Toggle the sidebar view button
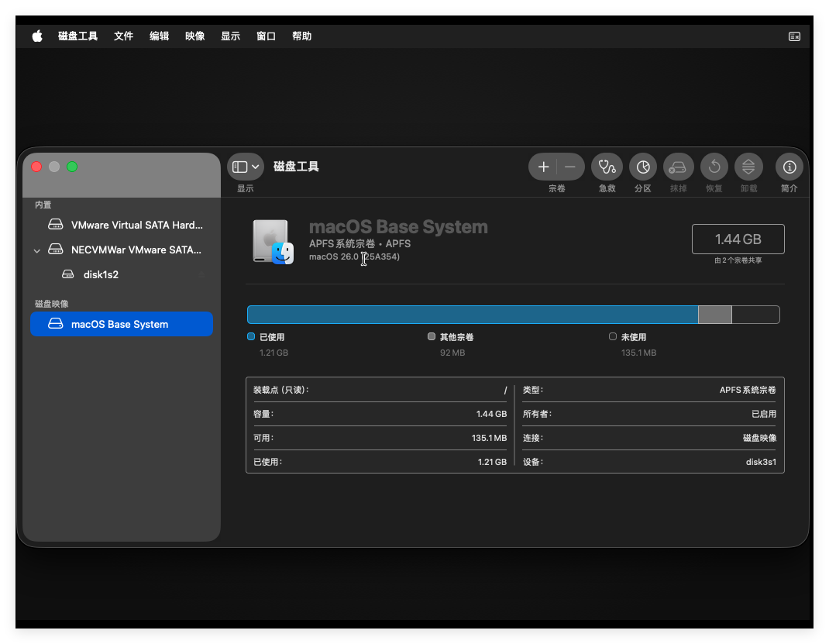829x644 pixels. [239, 167]
